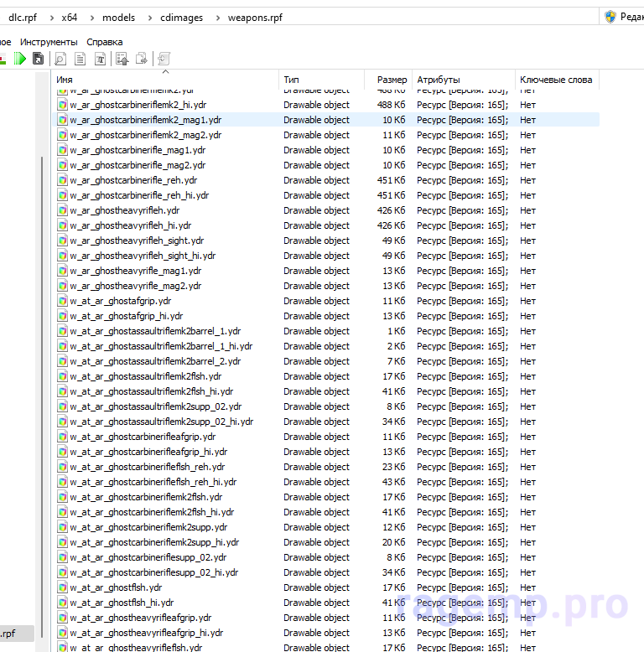This screenshot has height=652, width=644.
Task: Select w_at_ar_ghostassaultriflemk2supp_02_hi.ydr file name
Action: pyautogui.click(x=161, y=422)
